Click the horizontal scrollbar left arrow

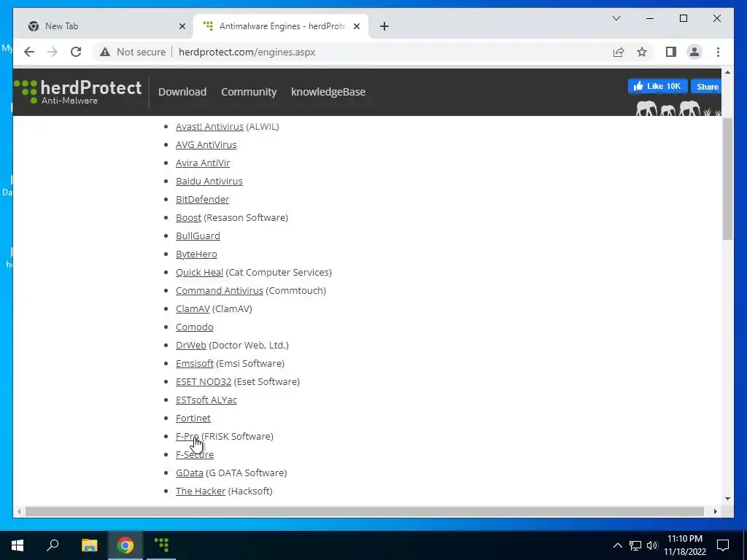tap(18, 511)
